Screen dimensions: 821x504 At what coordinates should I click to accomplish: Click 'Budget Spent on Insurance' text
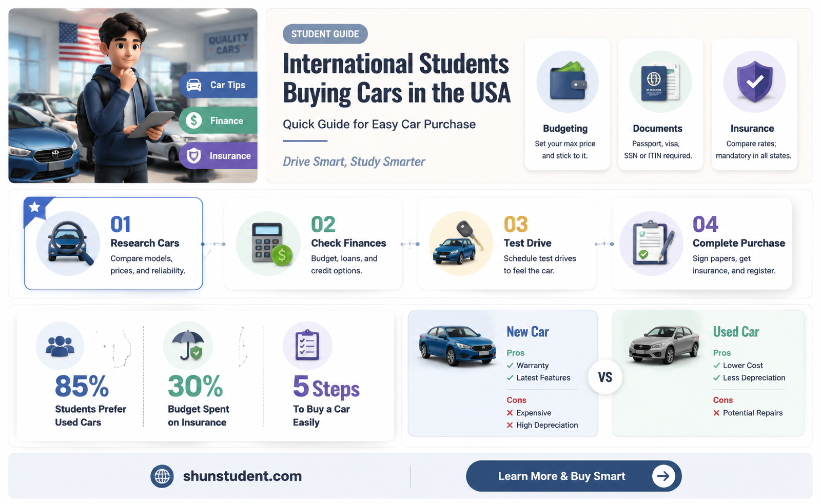(199, 416)
